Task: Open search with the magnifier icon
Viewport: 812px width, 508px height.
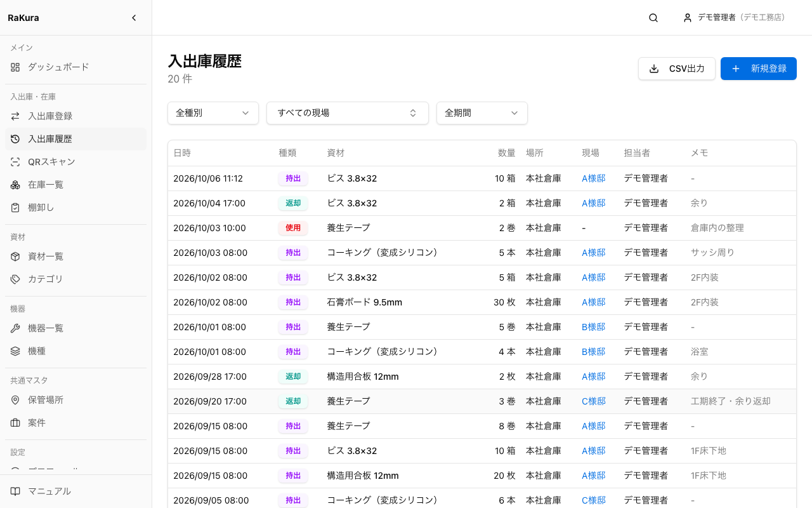Action: [653, 18]
